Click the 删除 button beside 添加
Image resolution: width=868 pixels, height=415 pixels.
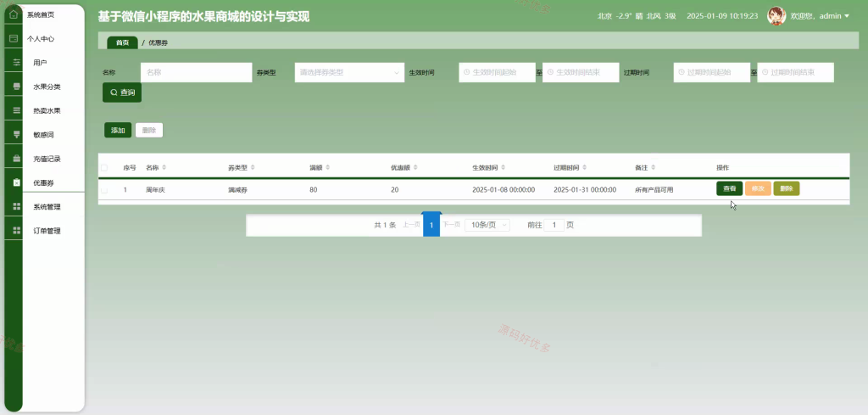tap(149, 130)
